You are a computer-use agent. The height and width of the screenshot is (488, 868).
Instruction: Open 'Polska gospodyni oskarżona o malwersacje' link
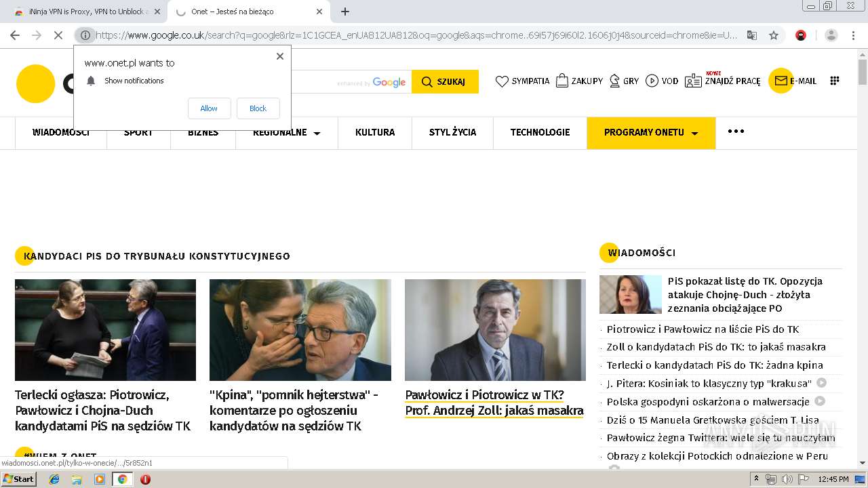(x=708, y=401)
